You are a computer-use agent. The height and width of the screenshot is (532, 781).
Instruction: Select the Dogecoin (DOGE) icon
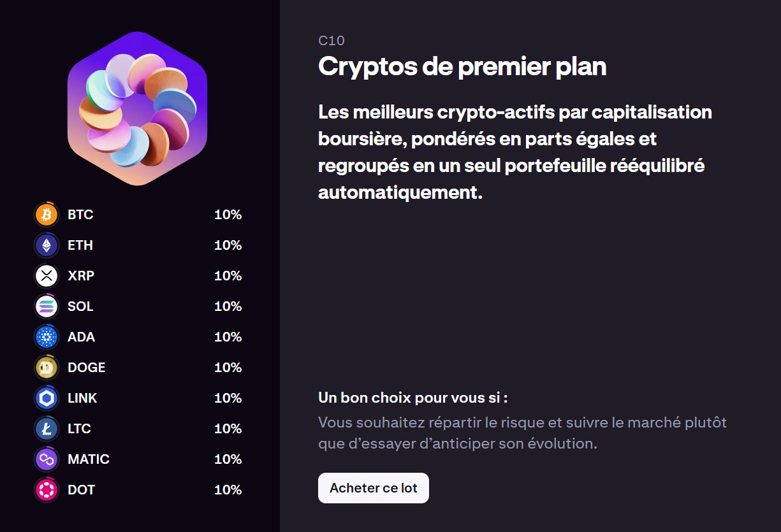(x=45, y=368)
